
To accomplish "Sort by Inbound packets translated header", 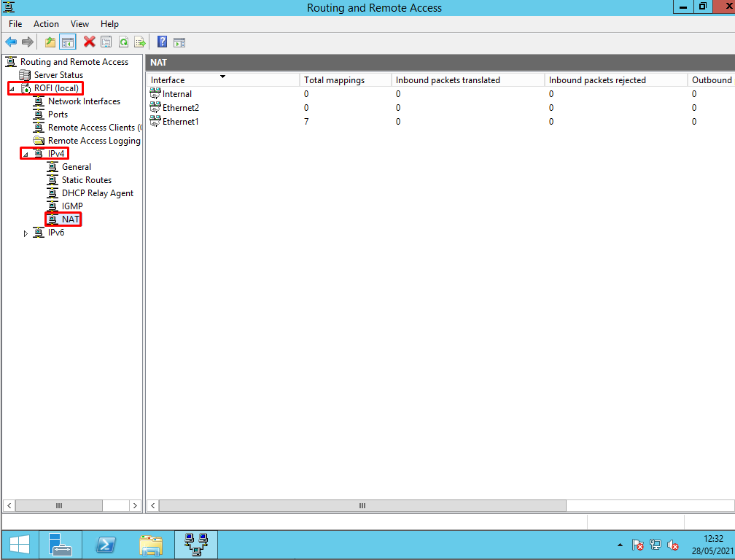I will coord(468,80).
